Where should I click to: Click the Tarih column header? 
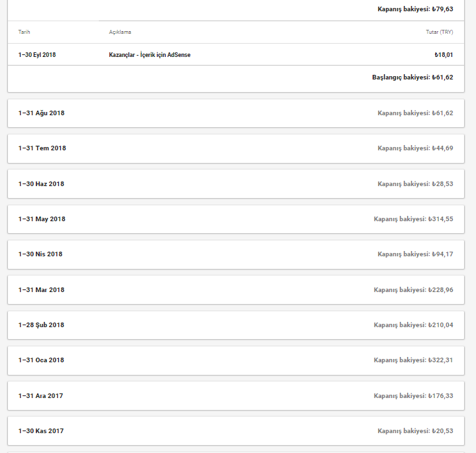tap(24, 32)
